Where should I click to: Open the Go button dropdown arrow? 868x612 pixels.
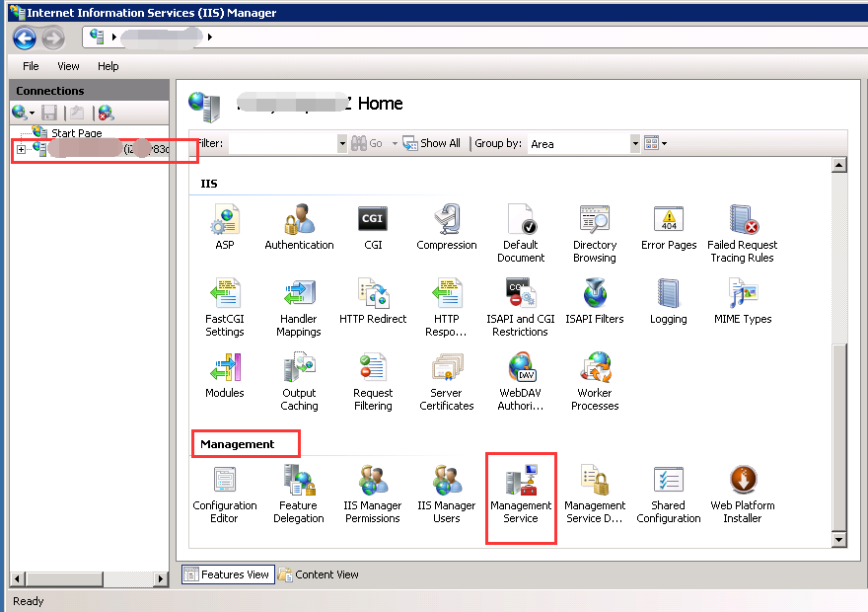pyautogui.click(x=395, y=143)
